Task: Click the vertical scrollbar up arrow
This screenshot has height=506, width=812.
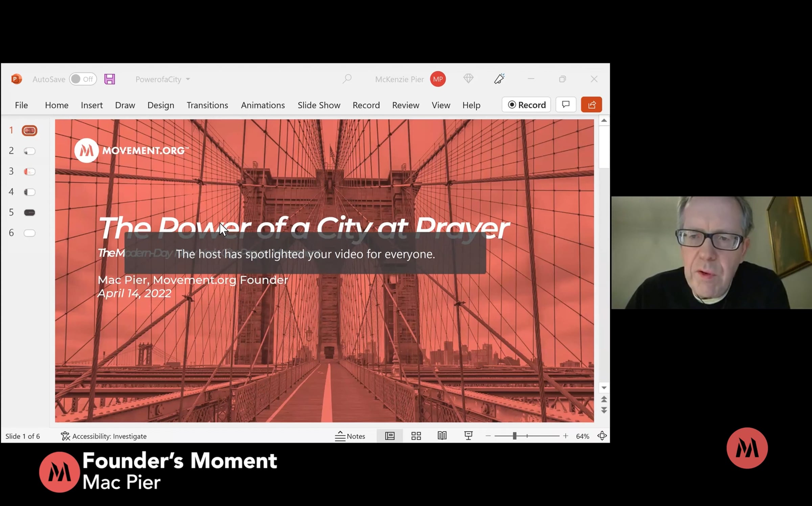Action: pyautogui.click(x=604, y=121)
